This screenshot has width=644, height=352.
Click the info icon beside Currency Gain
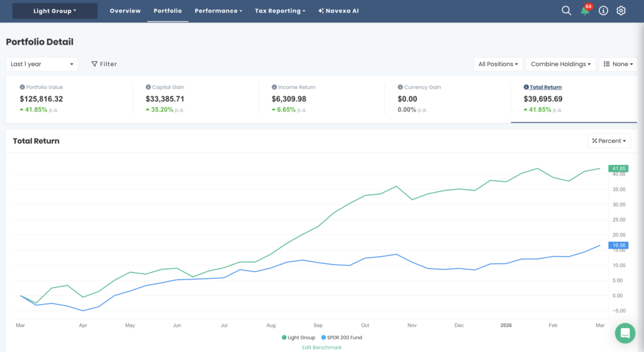pos(400,88)
